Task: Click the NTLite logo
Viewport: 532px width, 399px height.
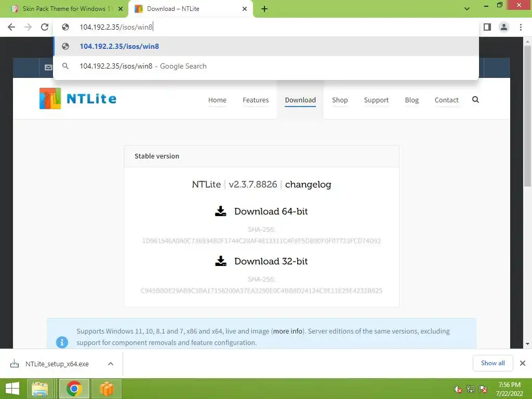Action: [78, 98]
